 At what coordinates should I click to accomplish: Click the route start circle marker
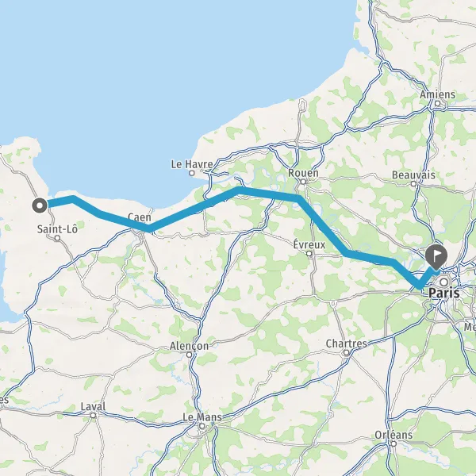[40, 205]
